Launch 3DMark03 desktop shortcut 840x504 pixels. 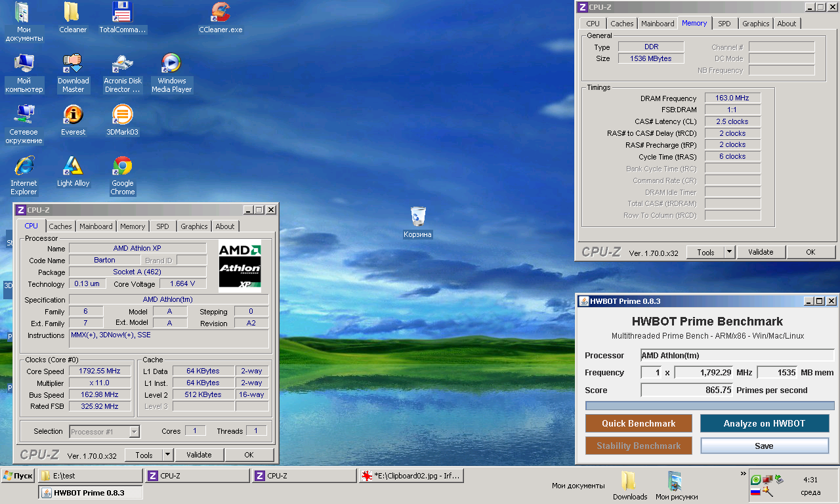(123, 120)
